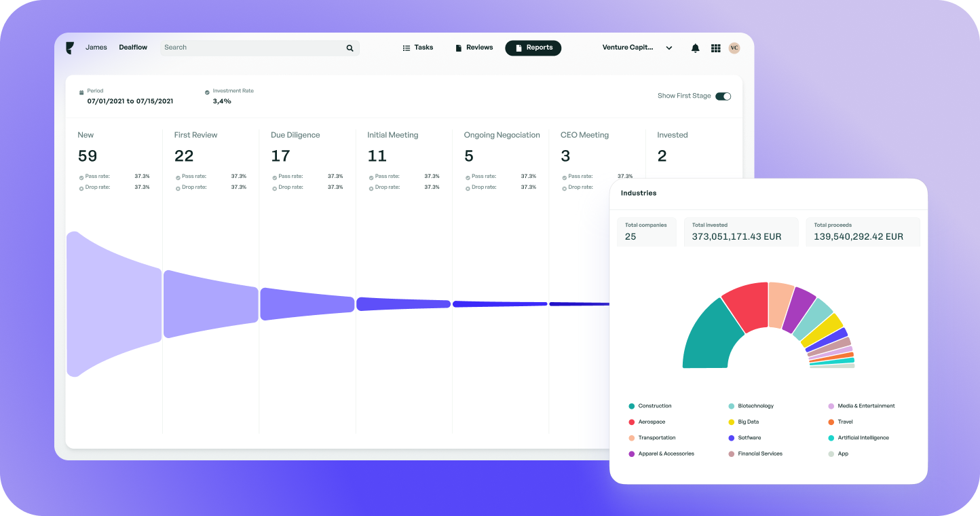Click the Industries panel heading
Screen dimensions: 980x516
coord(639,193)
